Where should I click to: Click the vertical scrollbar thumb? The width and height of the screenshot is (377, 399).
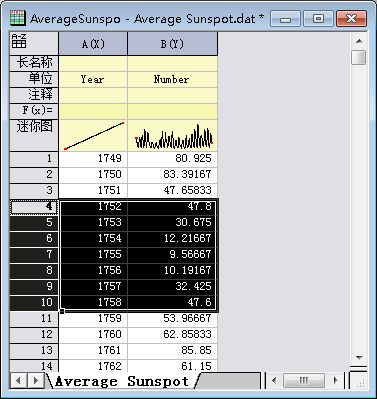(359, 57)
